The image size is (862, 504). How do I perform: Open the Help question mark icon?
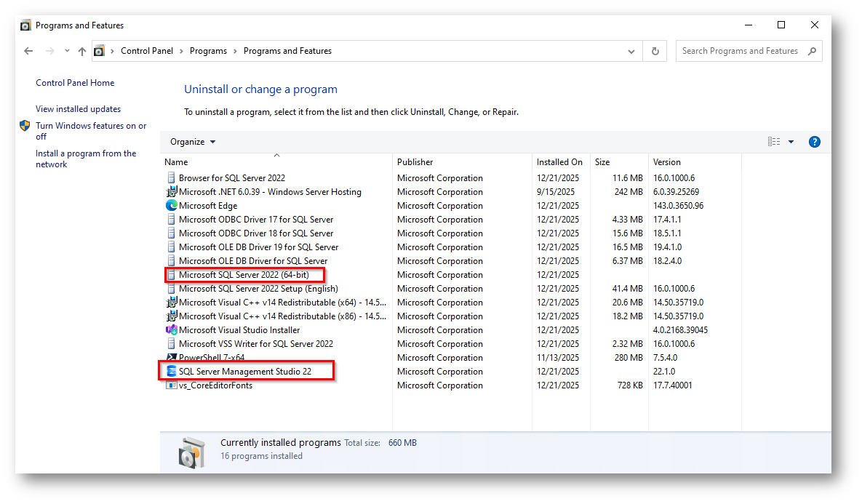(x=814, y=142)
